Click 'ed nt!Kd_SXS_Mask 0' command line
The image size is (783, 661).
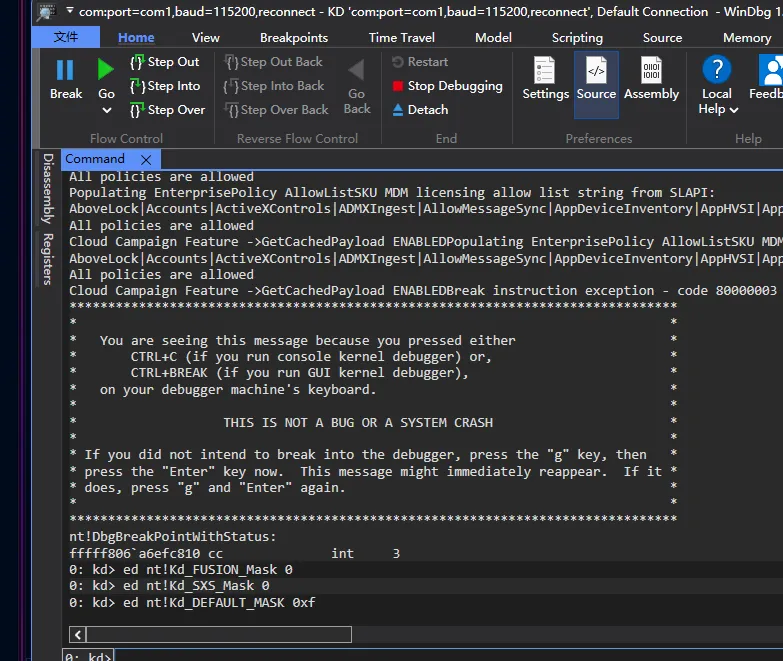pos(196,586)
